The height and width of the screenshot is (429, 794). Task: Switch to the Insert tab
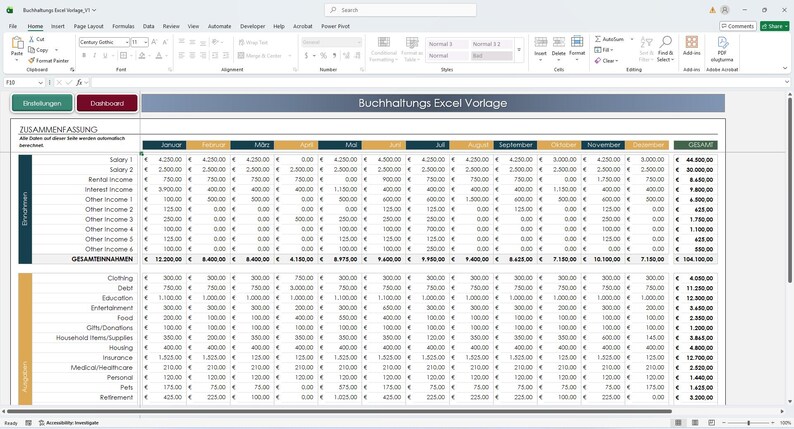coord(58,26)
